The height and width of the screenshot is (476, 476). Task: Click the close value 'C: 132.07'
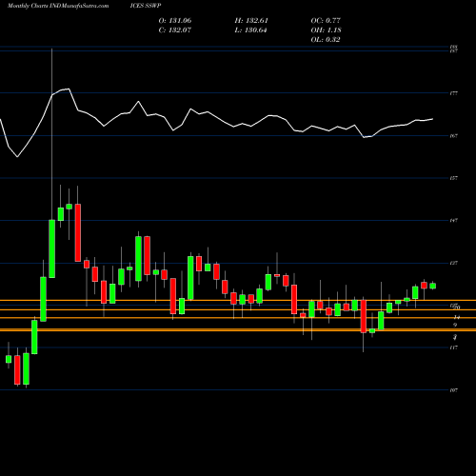point(175,30)
